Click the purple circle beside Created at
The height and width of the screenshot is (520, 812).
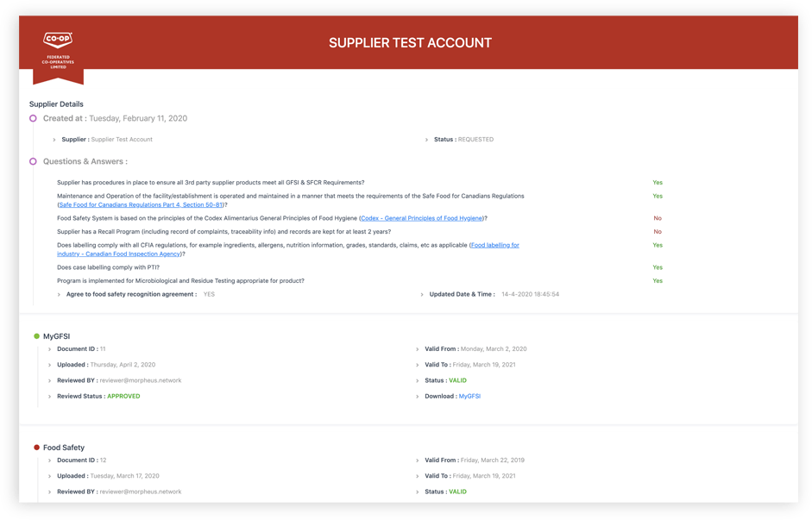point(33,118)
